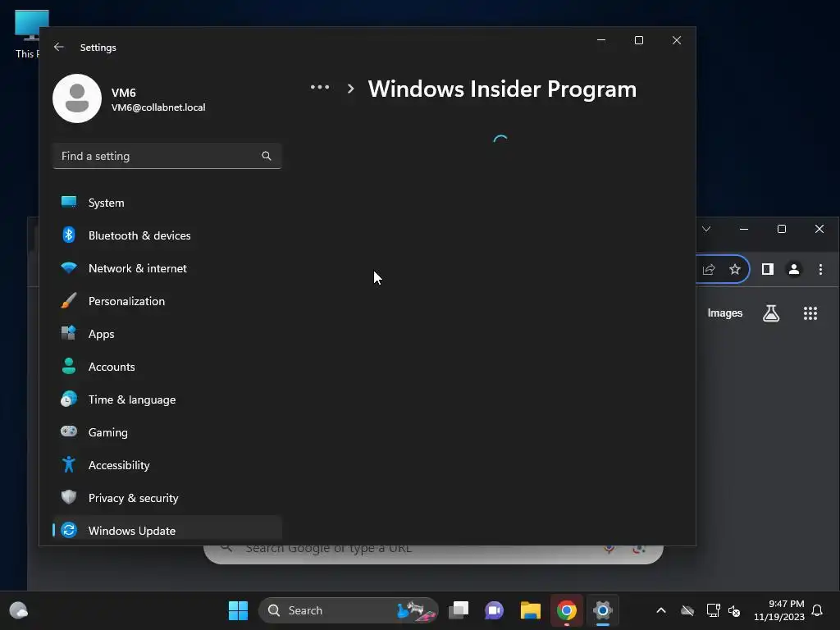
Task: Go to Personalization settings
Action: pos(167,301)
